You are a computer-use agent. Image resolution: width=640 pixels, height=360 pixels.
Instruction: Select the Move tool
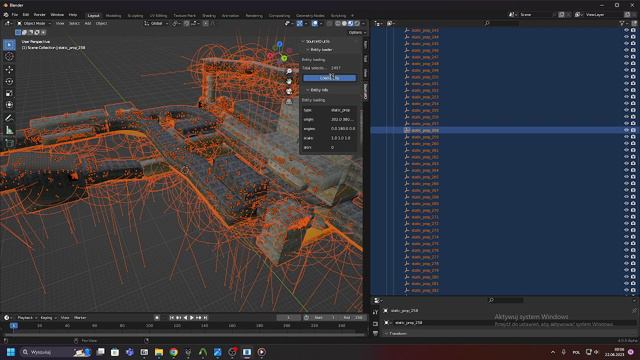[x=9, y=70]
